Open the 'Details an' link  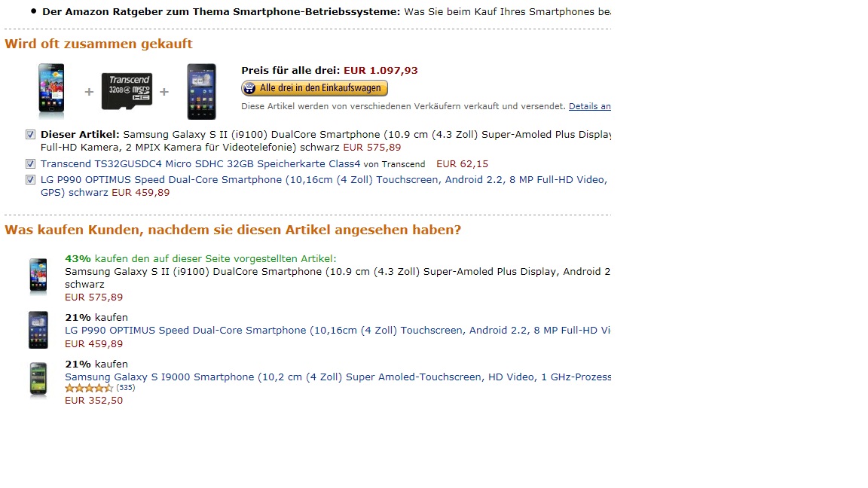(x=589, y=106)
